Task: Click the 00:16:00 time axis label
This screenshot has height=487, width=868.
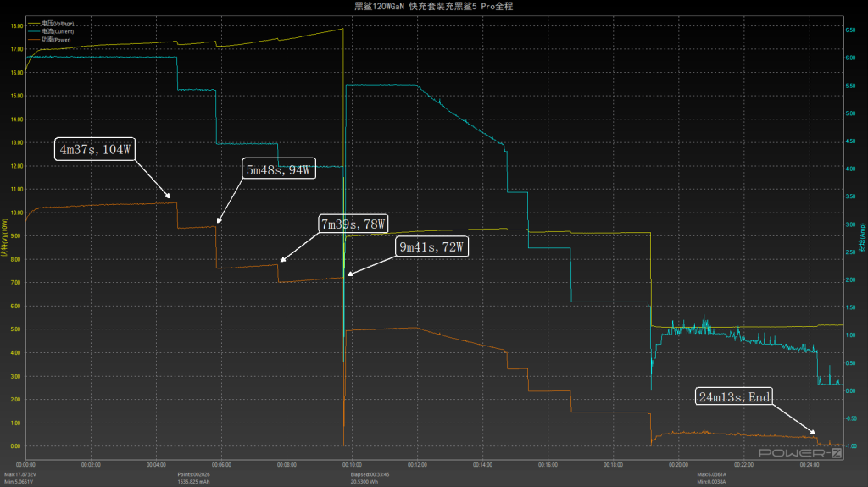Action: pyautogui.click(x=548, y=465)
